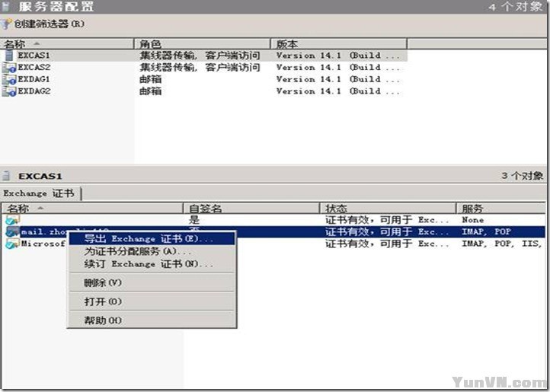Click the EXDAG2 server icon
The height and width of the screenshot is (392, 550).
click(x=9, y=91)
